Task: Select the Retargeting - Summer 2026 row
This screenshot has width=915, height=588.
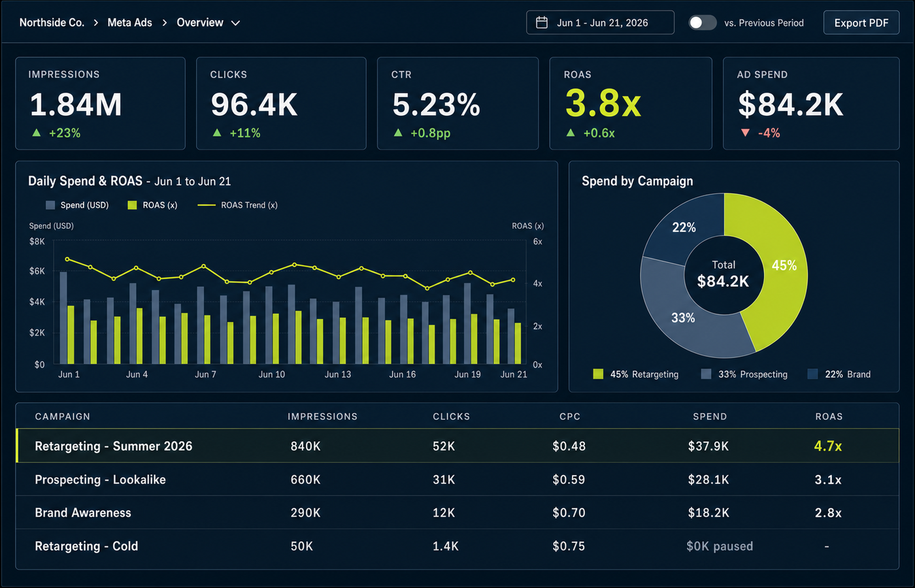Action: (x=457, y=446)
